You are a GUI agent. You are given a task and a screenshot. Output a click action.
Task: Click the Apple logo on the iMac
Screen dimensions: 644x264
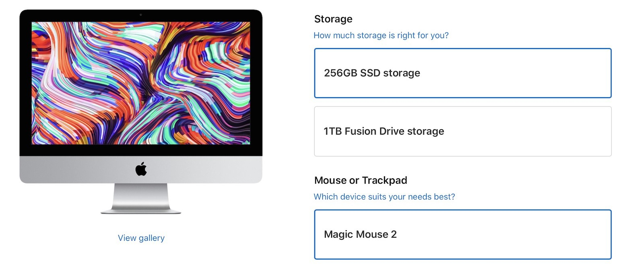(141, 169)
